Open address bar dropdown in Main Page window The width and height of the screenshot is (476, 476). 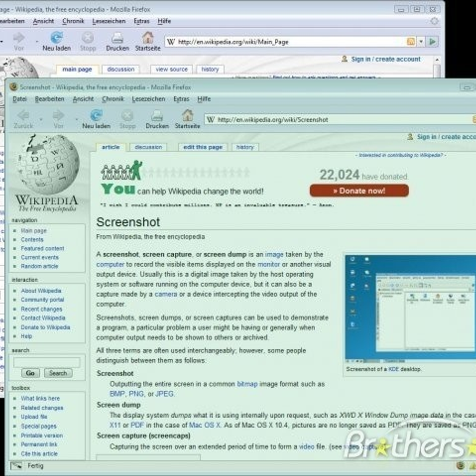point(421,42)
